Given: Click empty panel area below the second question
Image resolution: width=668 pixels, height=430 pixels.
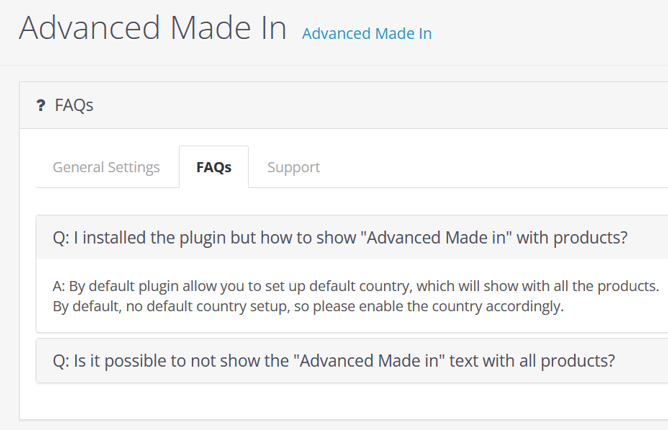Looking at the screenshot, I should tap(341, 401).
